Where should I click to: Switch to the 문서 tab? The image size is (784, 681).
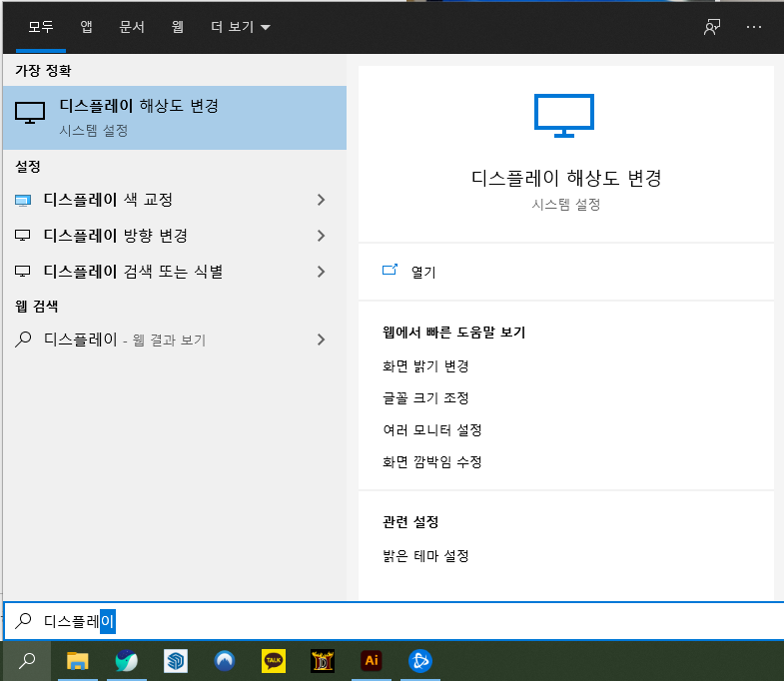click(132, 27)
